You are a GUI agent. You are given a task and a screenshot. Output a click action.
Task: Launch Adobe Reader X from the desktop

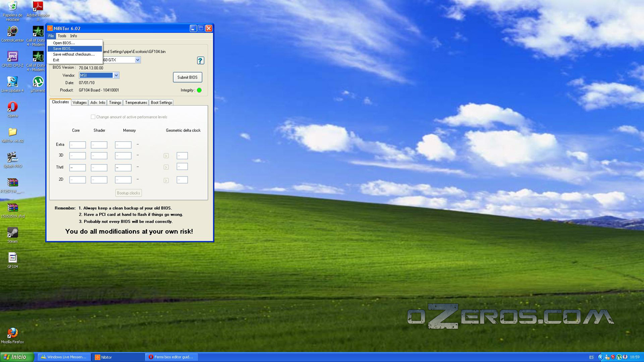(x=38, y=10)
